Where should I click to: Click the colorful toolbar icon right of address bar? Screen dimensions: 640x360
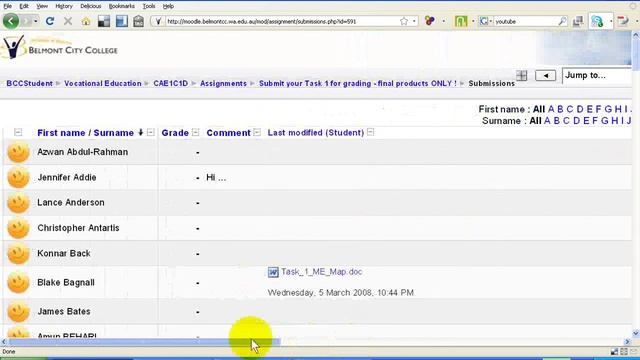(x=429, y=21)
